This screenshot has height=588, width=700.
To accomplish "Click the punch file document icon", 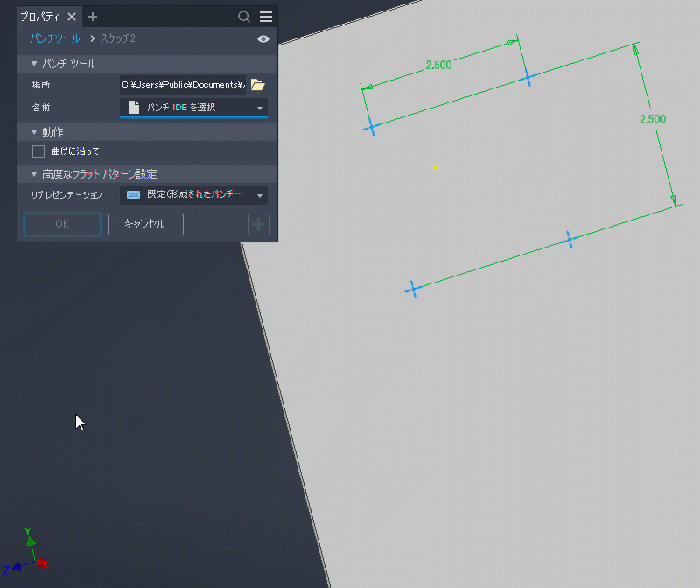I will pyautogui.click(x=134, y=107).
